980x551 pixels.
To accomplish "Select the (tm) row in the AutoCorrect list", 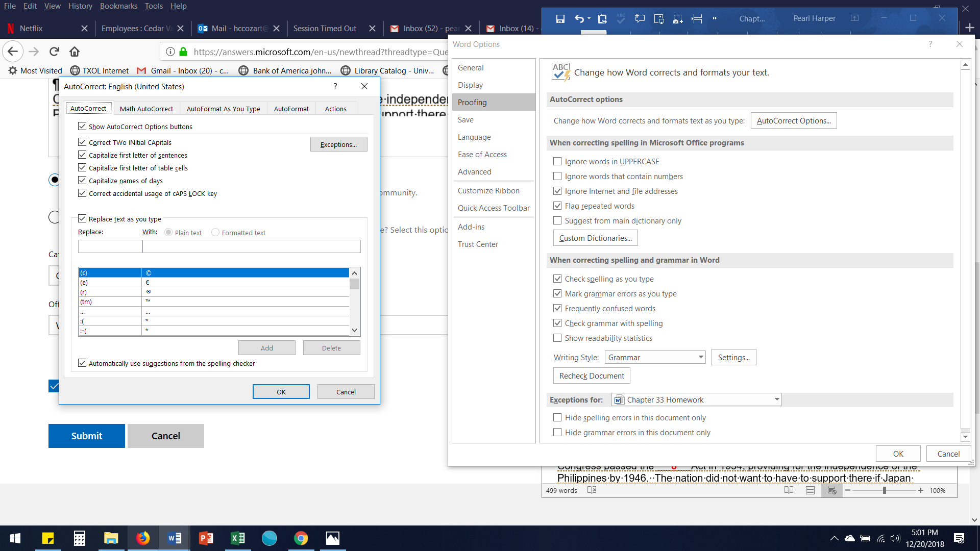I will 213,302.
